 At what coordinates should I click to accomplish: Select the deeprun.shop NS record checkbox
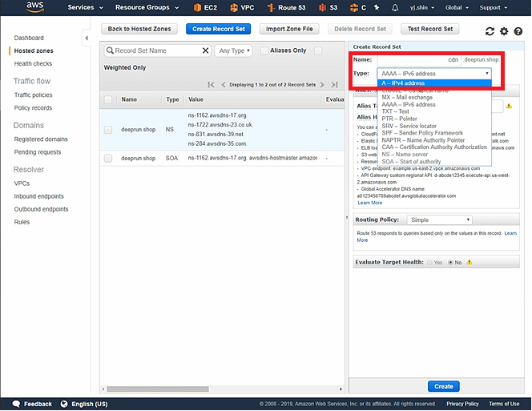[108, 130]
